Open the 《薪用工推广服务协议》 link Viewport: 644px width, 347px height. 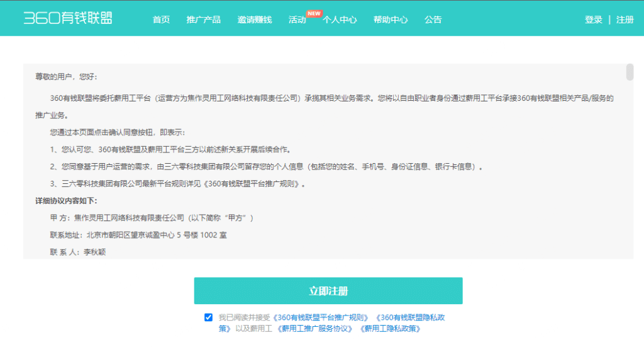point(314,329)
